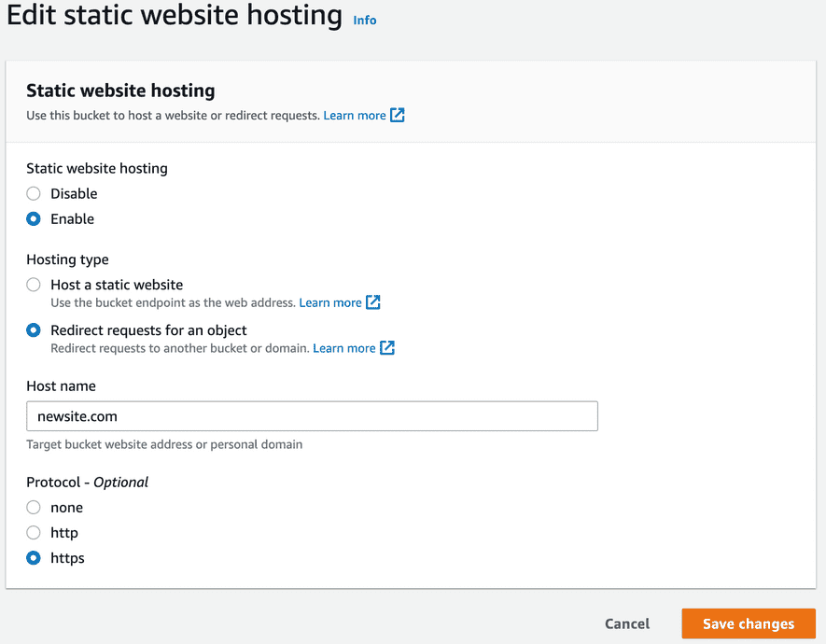Set protocol to https
The image size is (826, 644).
click(34, 558)
